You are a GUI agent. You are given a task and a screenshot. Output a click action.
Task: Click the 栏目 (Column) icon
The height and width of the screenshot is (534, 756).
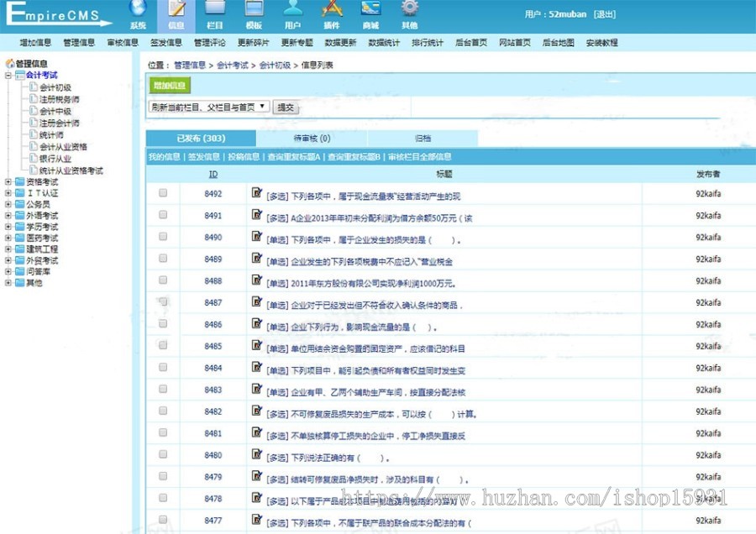215,10
